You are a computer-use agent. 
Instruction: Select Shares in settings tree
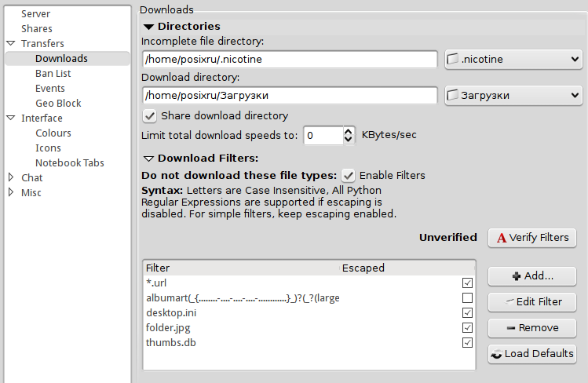point(37,29)
